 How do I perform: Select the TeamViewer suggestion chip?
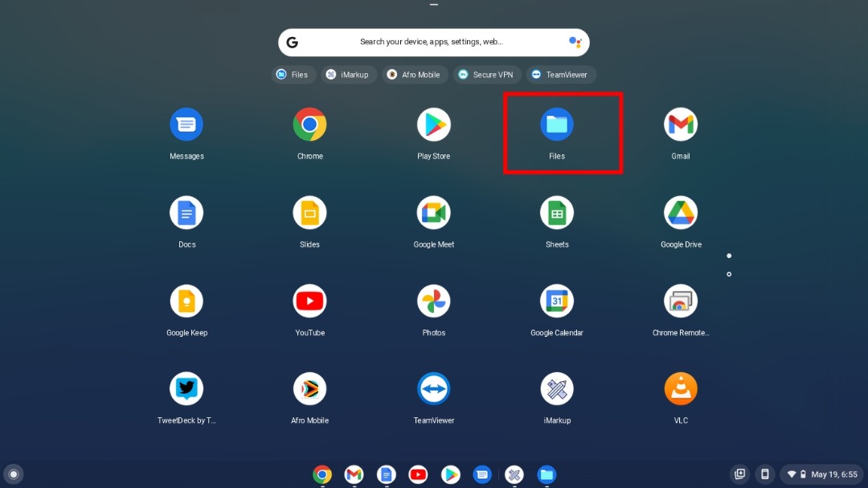click(x=560, y=74)
